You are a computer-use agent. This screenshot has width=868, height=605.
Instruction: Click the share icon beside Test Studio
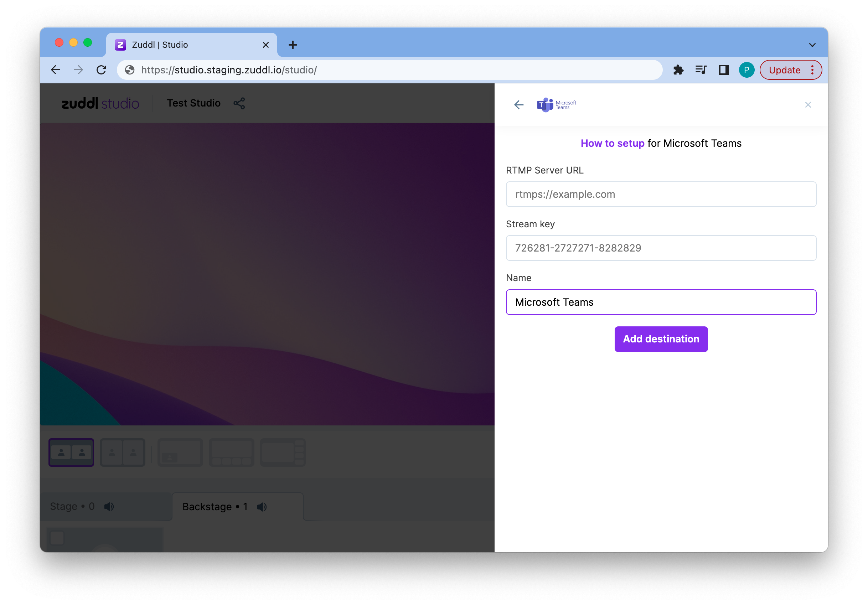click(x=239, y=103)
